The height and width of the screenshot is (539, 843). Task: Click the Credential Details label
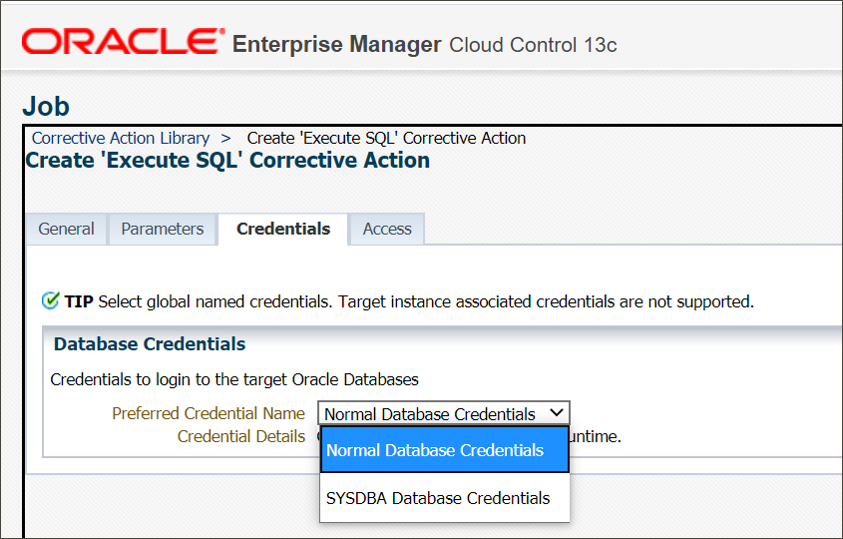click(241, 436)
